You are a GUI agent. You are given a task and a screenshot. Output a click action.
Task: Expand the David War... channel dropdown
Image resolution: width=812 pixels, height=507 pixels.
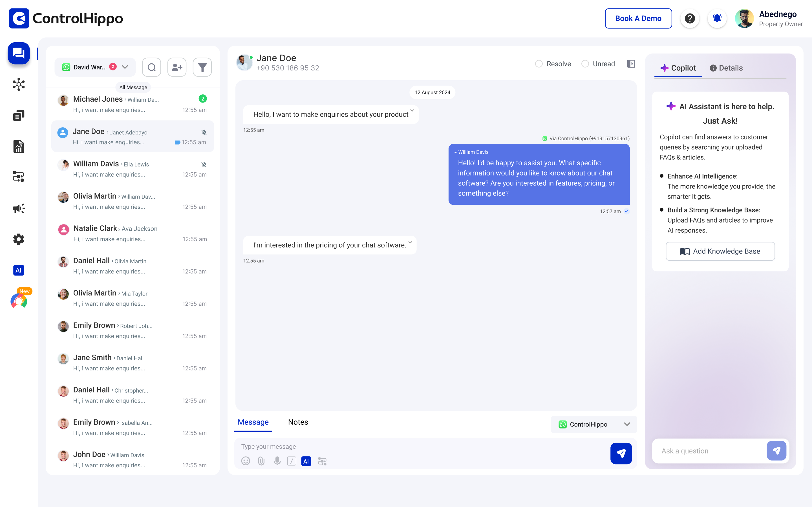click(x=125, y=67)
